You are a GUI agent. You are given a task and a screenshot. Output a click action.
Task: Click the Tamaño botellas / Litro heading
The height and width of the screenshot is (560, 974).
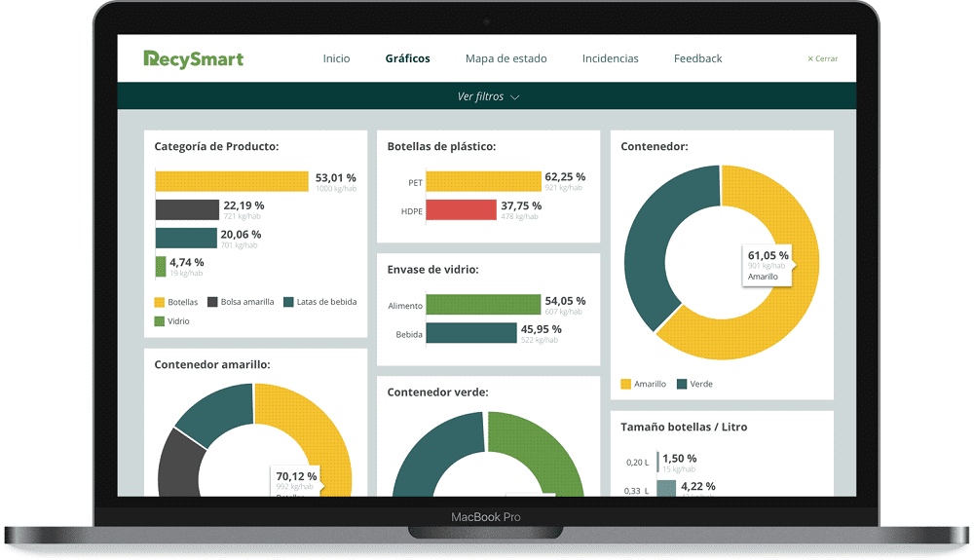[x=684, y=428]
